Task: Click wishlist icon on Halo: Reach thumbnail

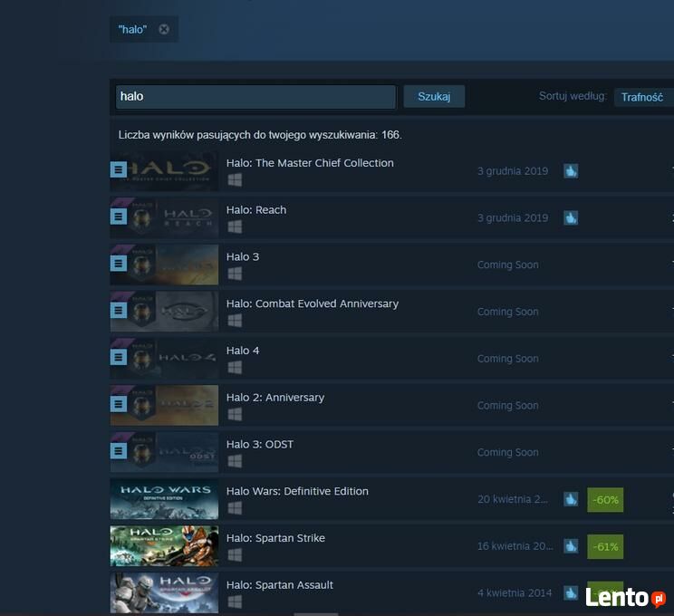Action: pos(118,217)
